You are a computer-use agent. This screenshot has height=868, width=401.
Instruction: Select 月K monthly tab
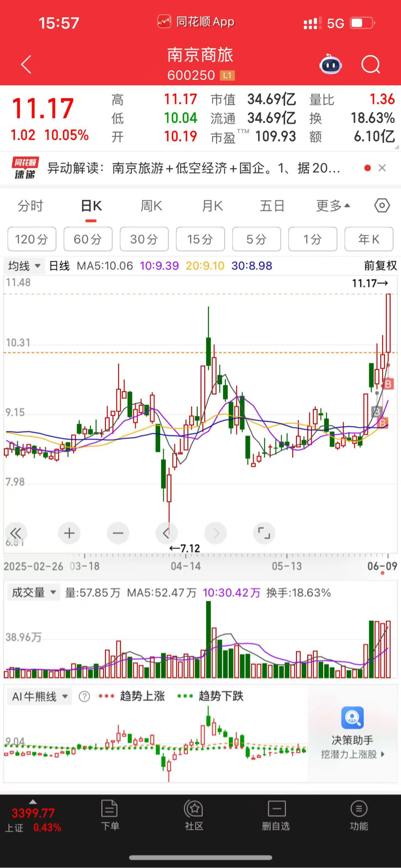point(213,206)
